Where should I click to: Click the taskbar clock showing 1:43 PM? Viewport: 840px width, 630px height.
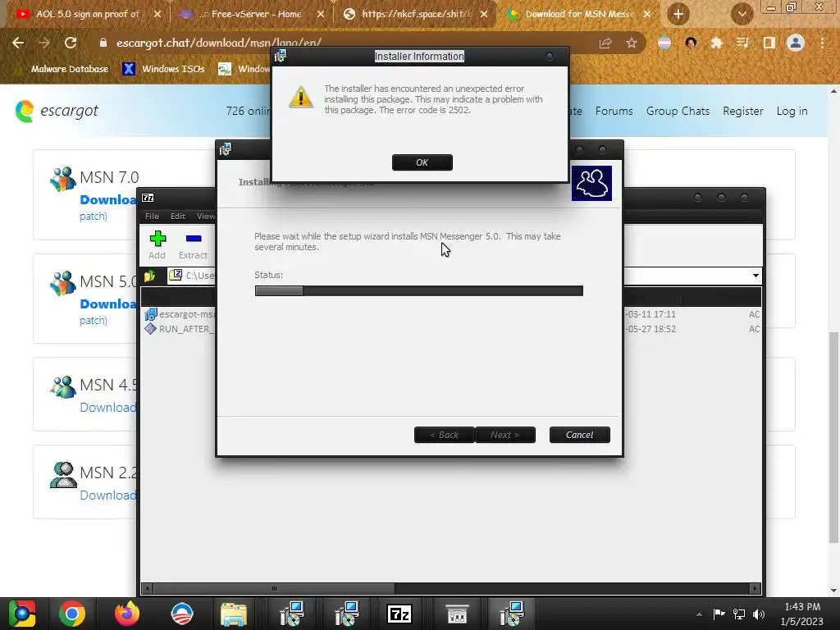[x=802, y=614]
